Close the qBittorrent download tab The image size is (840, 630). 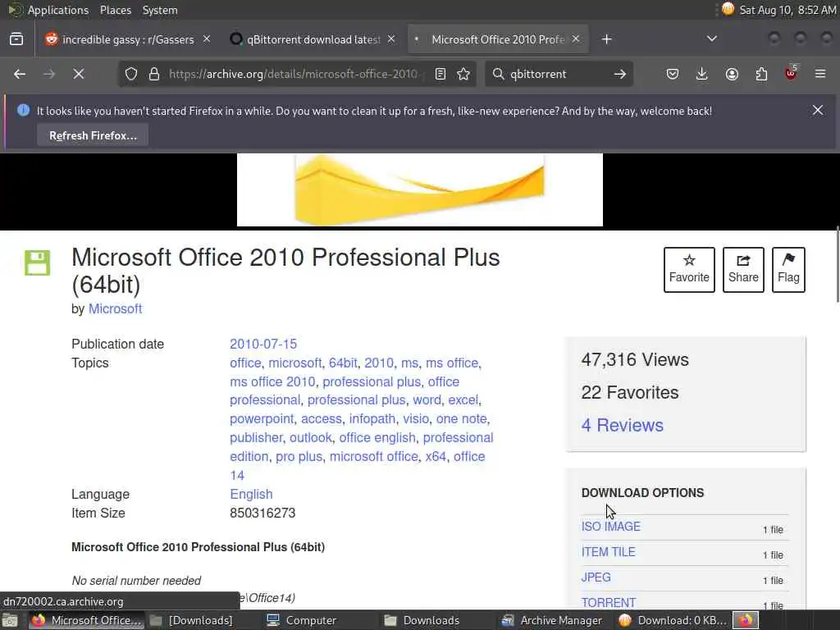pyautogui.click(x=391, y=39)
